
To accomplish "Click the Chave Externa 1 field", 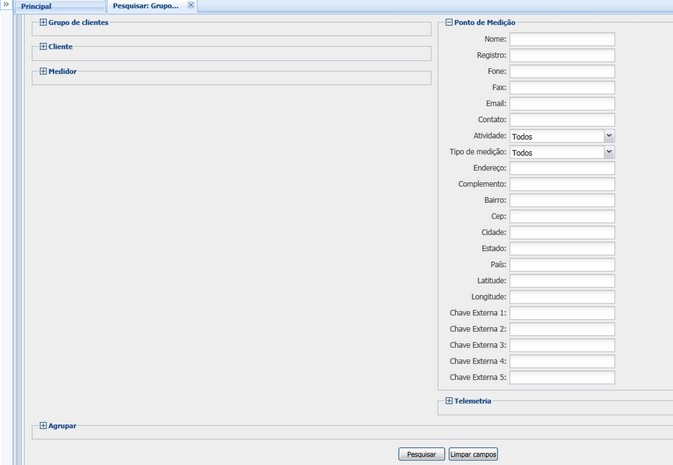I will [x=561, y=313].
